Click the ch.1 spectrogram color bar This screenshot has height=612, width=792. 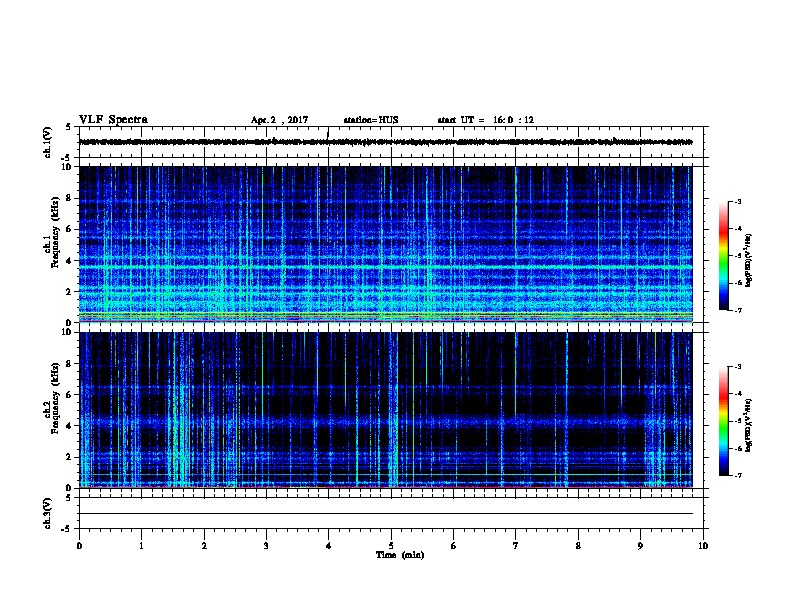723,256
